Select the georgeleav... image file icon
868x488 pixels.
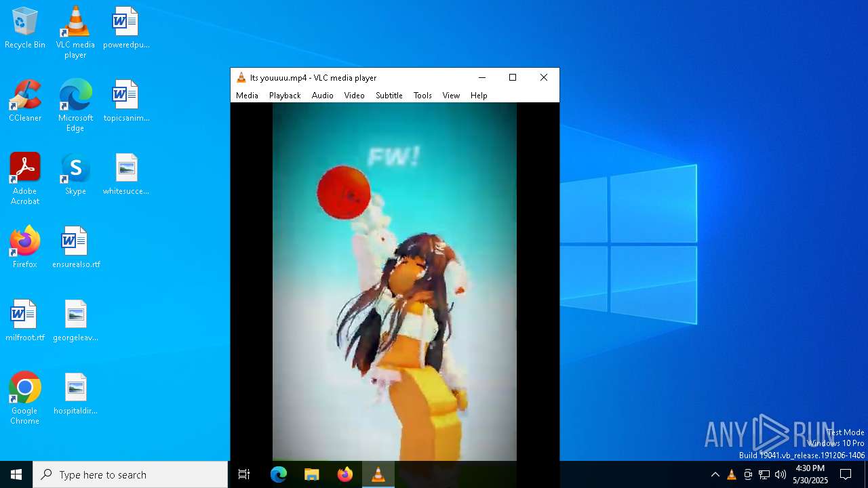pos(75,321)
